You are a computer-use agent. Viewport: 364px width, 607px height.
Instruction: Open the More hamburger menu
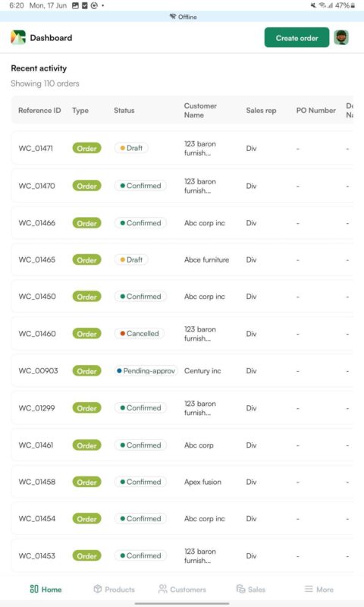pyautogui.click(x=309, y=589)
